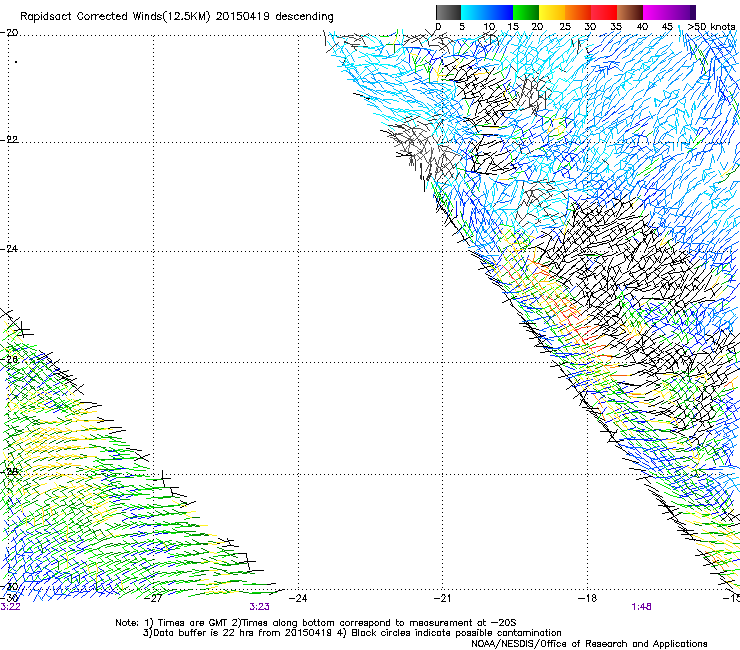Click the 'Data buffer is 22 hrs' note line
This screenshot has width=740, height=650.
[352, 633]
